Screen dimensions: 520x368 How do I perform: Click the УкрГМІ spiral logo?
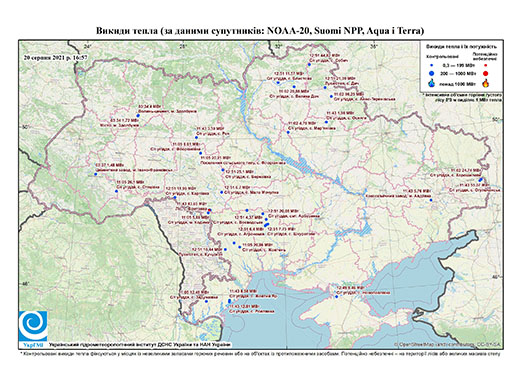(x=33, y=326)
